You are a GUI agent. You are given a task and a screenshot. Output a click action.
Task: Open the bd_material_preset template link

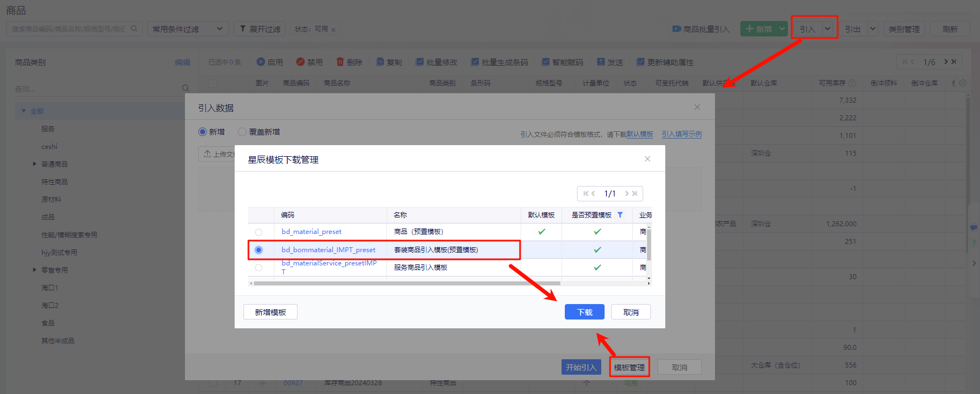(311, 232)
